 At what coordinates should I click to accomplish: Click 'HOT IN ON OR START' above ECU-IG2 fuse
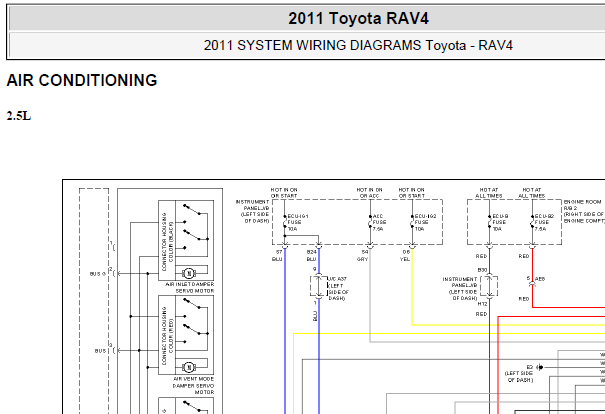pos(411,193)
